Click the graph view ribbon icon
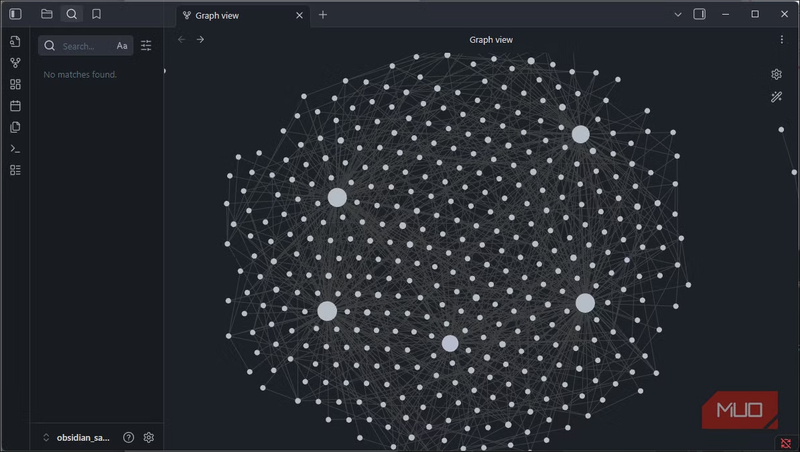The width and height of the screenshot is (800, 452). pyautogui.click(x=15, y=63)
